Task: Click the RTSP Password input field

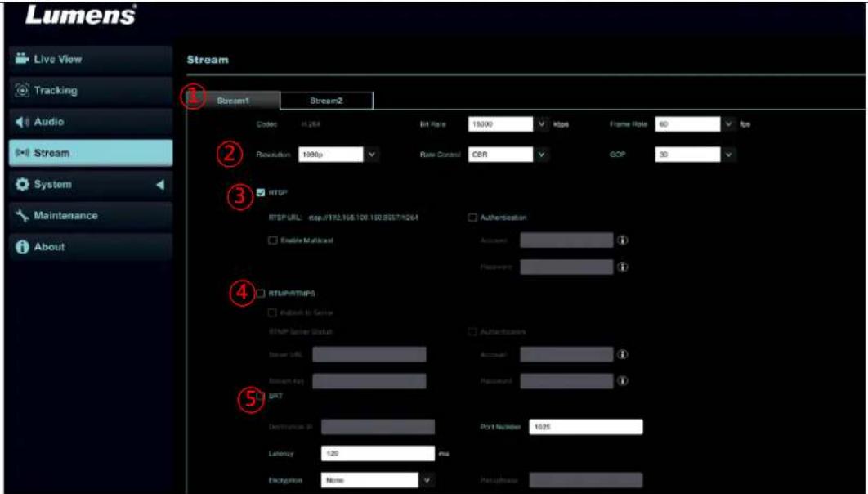Action: pos(566,267)
